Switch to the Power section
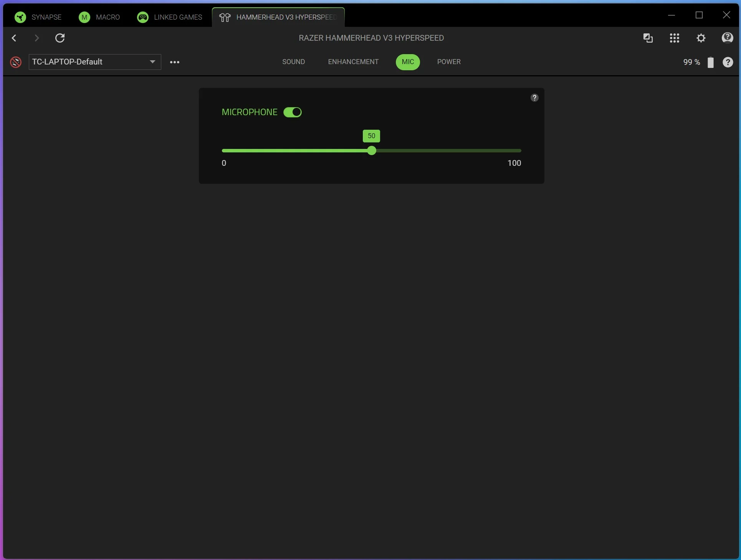 [x=449, y=62]
